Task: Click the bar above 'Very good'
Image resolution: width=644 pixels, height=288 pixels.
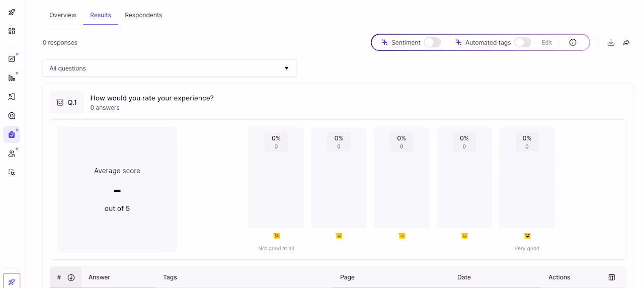Action: pyautogui.click(x=527, y=178)
